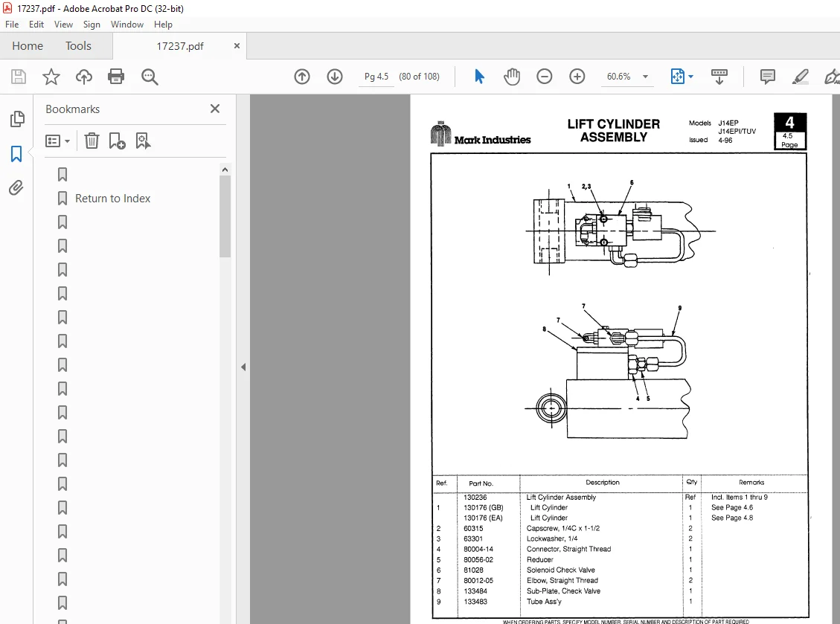The width and height of the screenshot is (840, 624).
Task: Open the zoom level dropdown at 60.6%
Action: [x=646, y=77]
